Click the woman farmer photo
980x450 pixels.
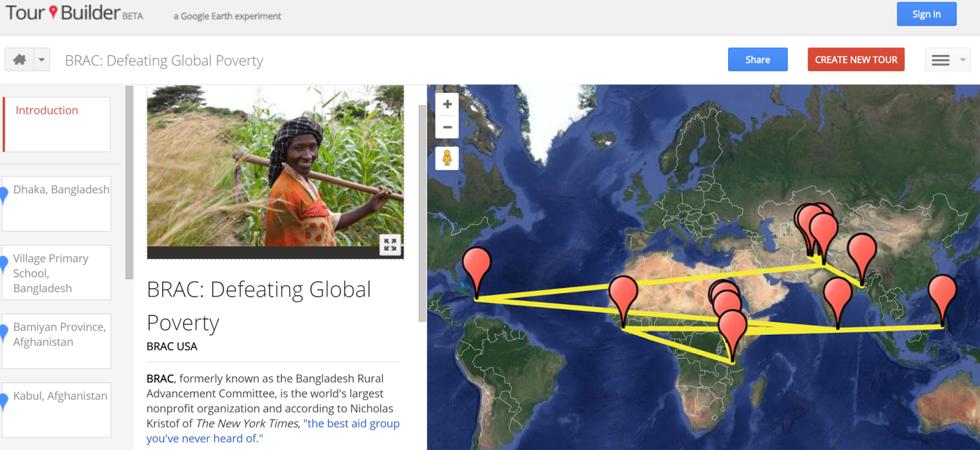pos(275,165)
